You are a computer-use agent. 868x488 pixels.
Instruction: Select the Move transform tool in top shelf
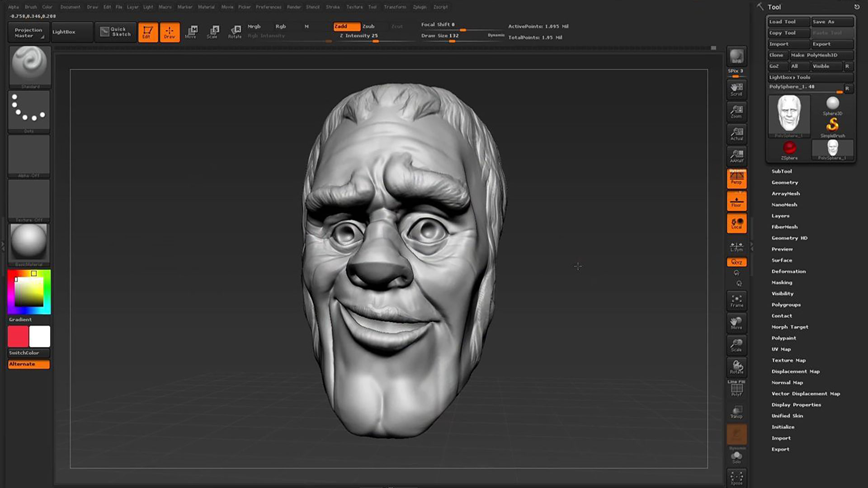point(191,32)
